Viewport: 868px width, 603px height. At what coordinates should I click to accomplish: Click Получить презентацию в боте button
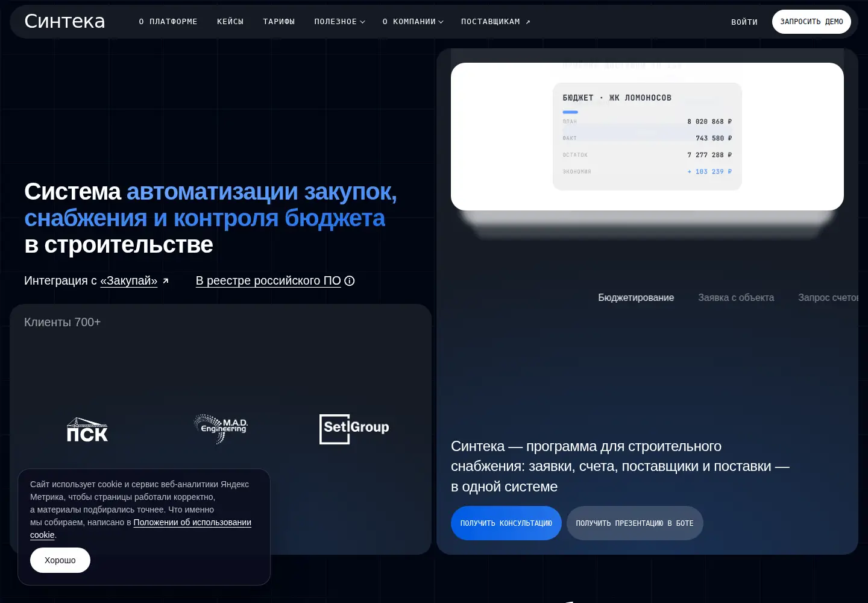635,523
